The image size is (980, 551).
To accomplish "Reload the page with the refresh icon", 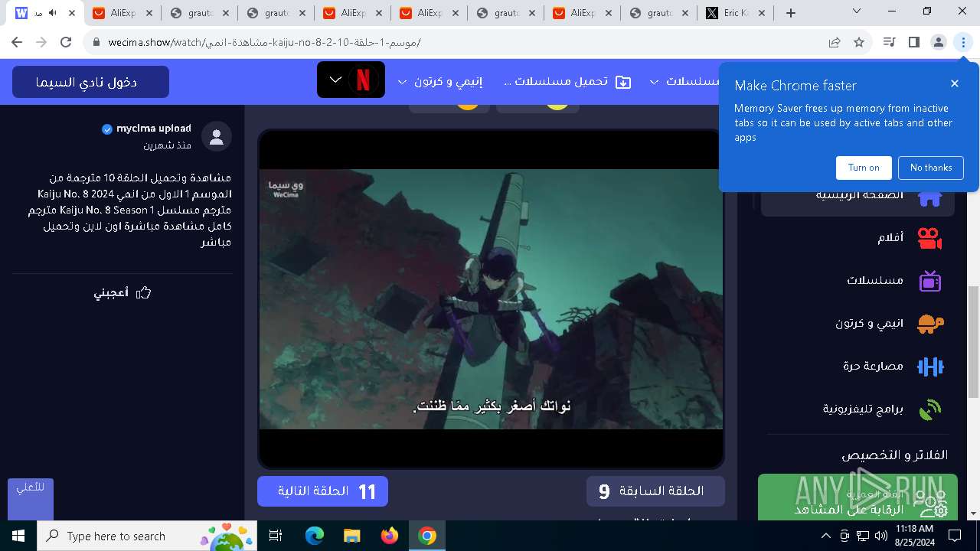I will [x=66, y=42].
